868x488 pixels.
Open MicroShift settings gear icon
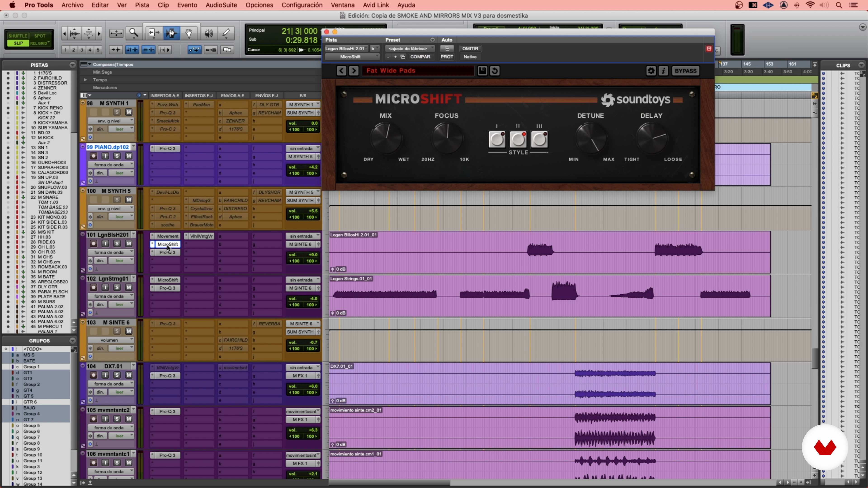point(651,71)
